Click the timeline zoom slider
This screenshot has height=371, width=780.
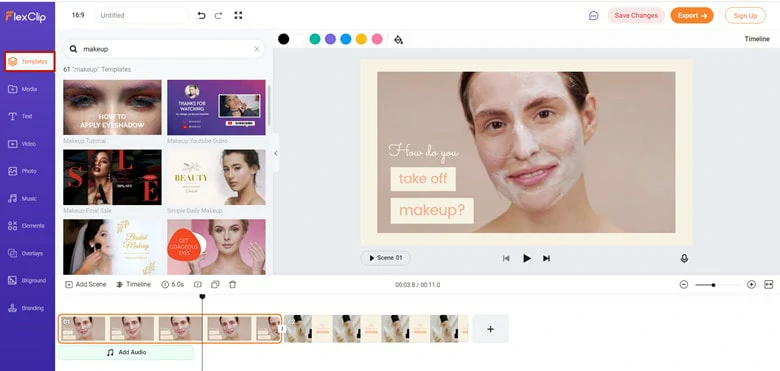[x=716, y=285]
